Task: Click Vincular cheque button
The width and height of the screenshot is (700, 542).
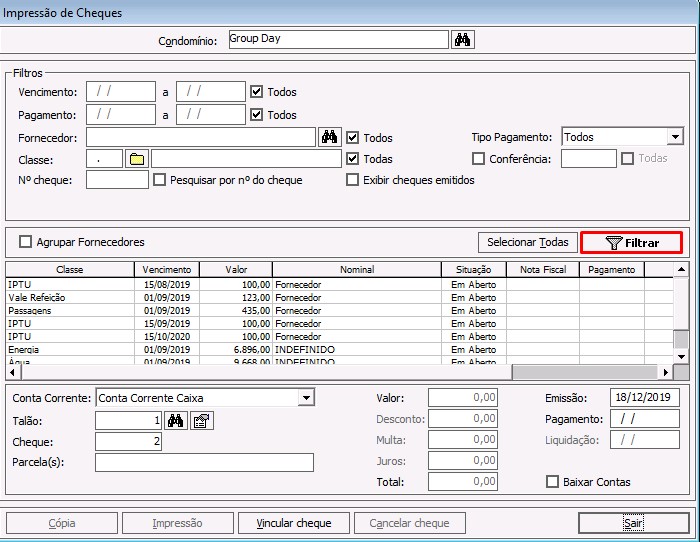Action: [x=294, y=523]
